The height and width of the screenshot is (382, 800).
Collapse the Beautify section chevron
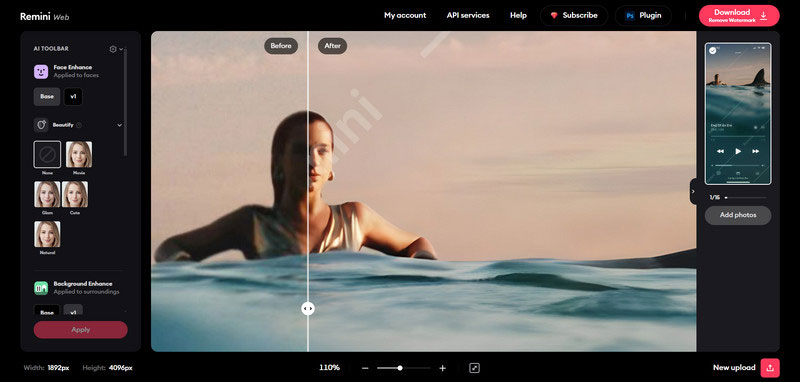(x=120, y=125)
